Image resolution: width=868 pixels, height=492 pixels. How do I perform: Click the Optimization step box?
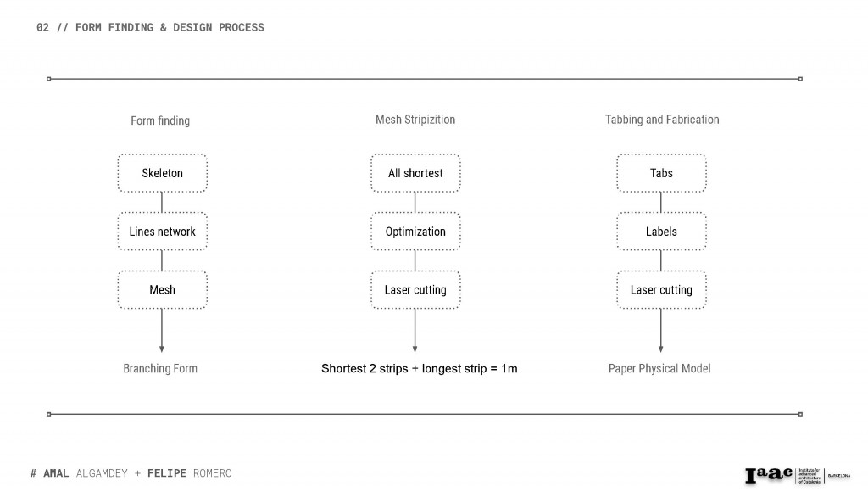pyautogui.click(x=415, y=232)
